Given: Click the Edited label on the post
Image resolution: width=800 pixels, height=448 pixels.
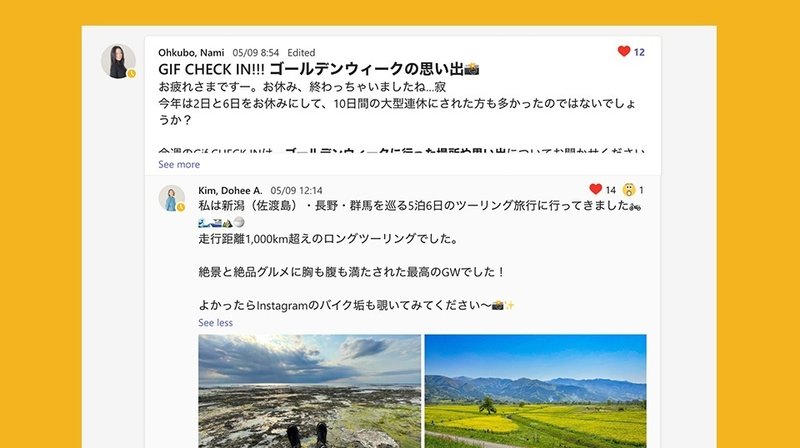Looking at the screenshot, I should (301, 53).
